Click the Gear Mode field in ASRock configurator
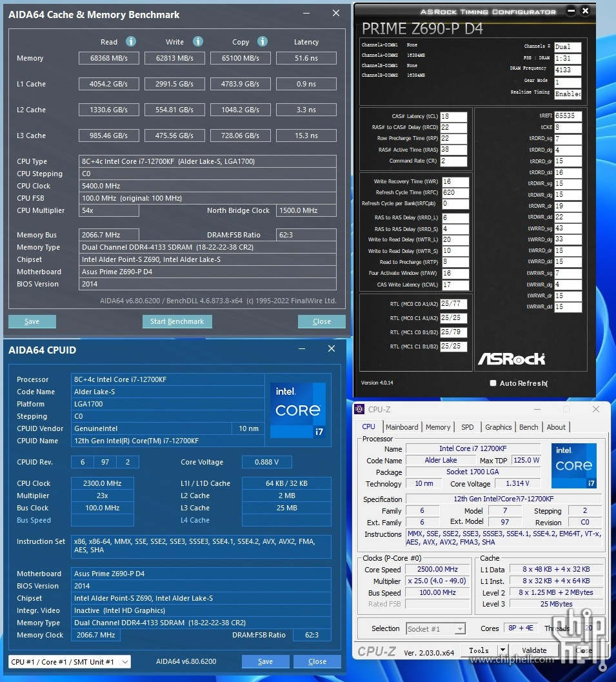Screen dimensions: 616x682 [x=568, y=82]
